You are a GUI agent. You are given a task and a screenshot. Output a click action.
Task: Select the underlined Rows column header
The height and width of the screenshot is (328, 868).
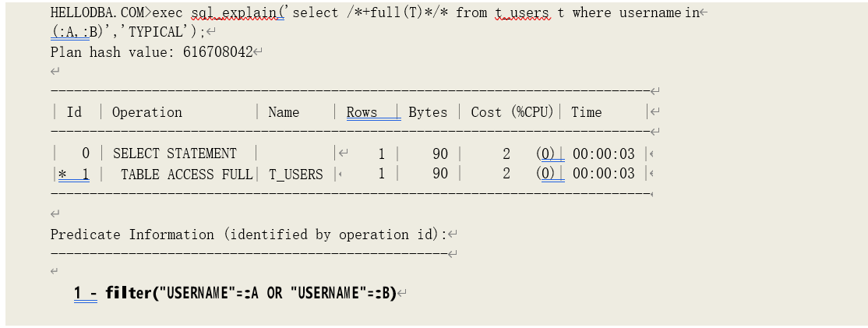click(x=362, y=112)
